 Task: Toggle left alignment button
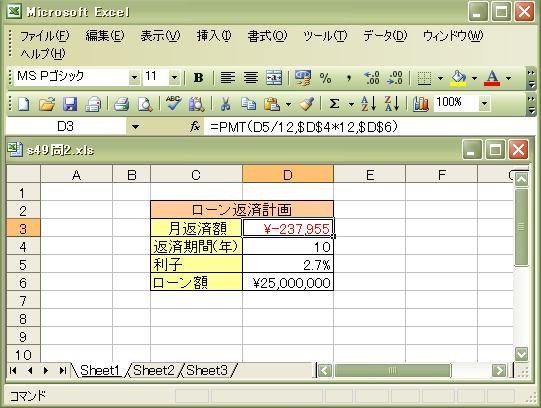point(228,78)
